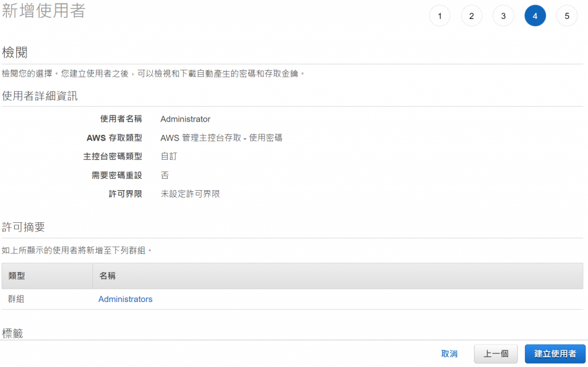Image resolution: width=588 pixels, height=367 pixels.
Task: Click the 上一個 previous button
Action: coord(496,353)
